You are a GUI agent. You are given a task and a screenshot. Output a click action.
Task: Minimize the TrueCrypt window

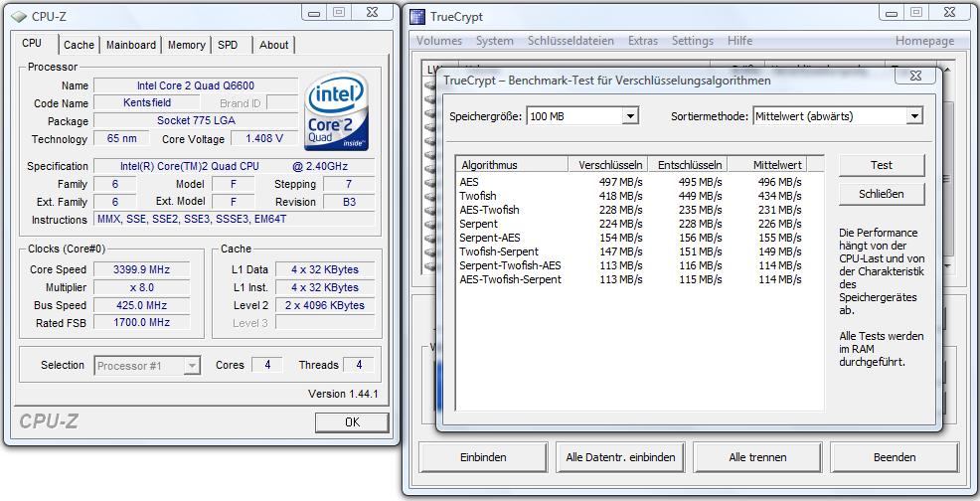coord(892,13)
